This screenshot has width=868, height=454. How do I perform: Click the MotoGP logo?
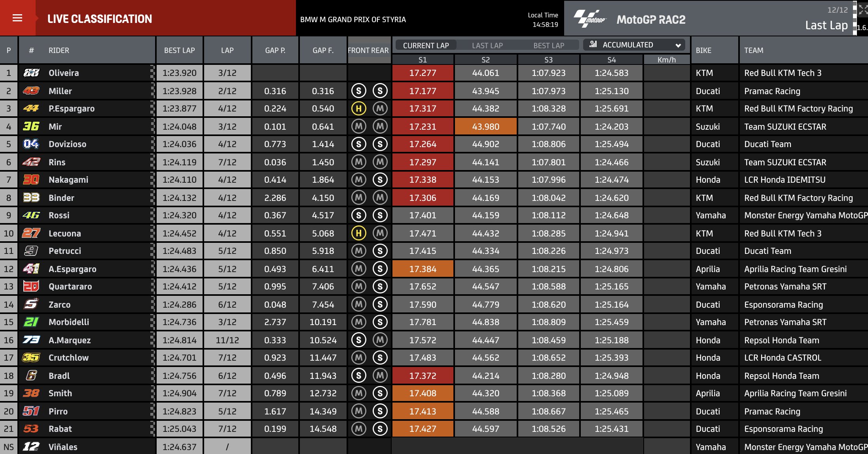[x=589, y=19]
